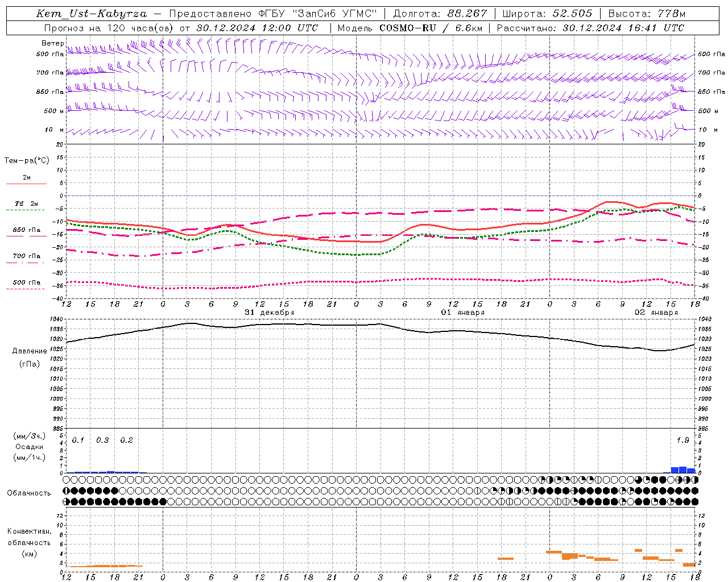The width and height of the screenshot is (728, 582).
Task: Select the text Предоставлено ФГБУ "ЗапСиб УГМС"
Action: 273,14
